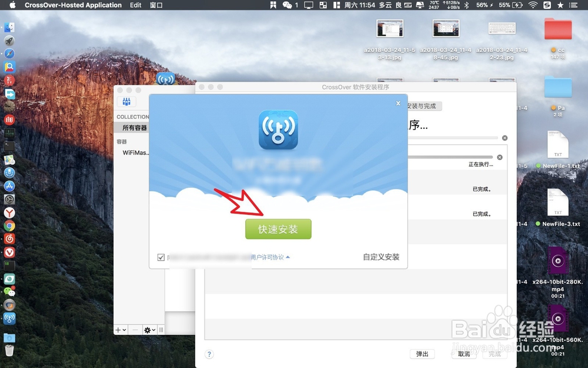Open the Apple menu
The image size is (588, 368).
coord(12,5)
